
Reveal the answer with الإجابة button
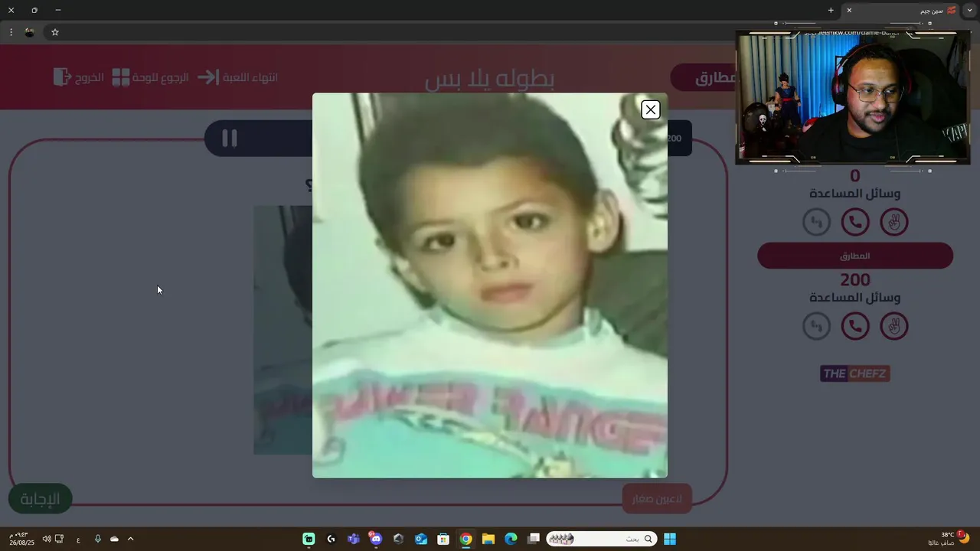point(40,499)
